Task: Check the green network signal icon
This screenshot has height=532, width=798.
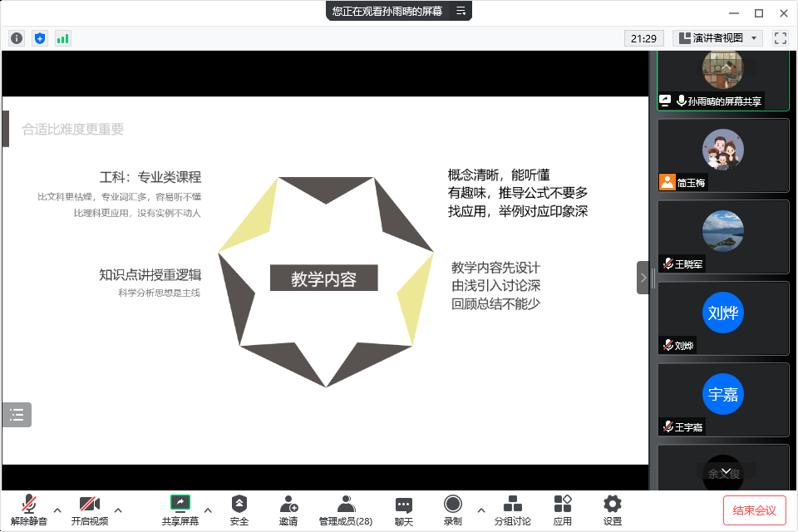Action: 63,38
